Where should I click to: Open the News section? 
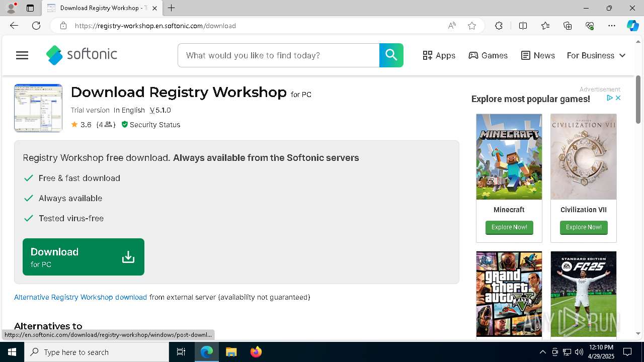[538, 55]
